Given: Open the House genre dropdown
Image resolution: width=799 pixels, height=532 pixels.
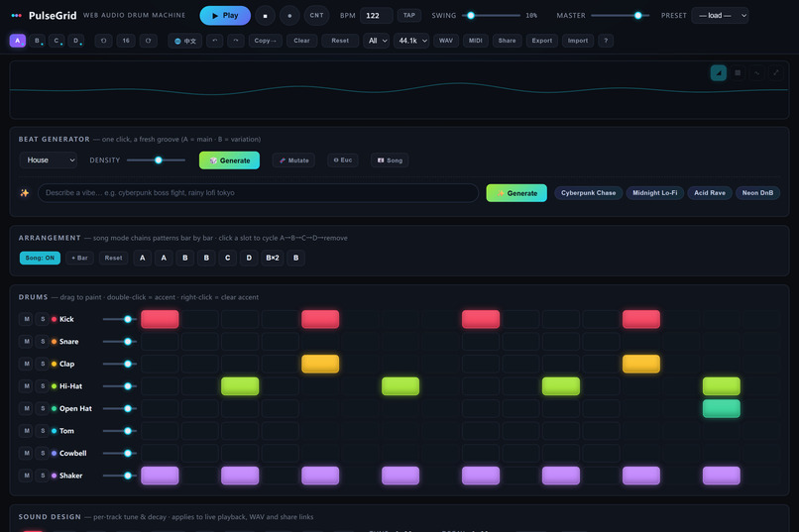Looking at the screenshot, I should click(49, 160).
